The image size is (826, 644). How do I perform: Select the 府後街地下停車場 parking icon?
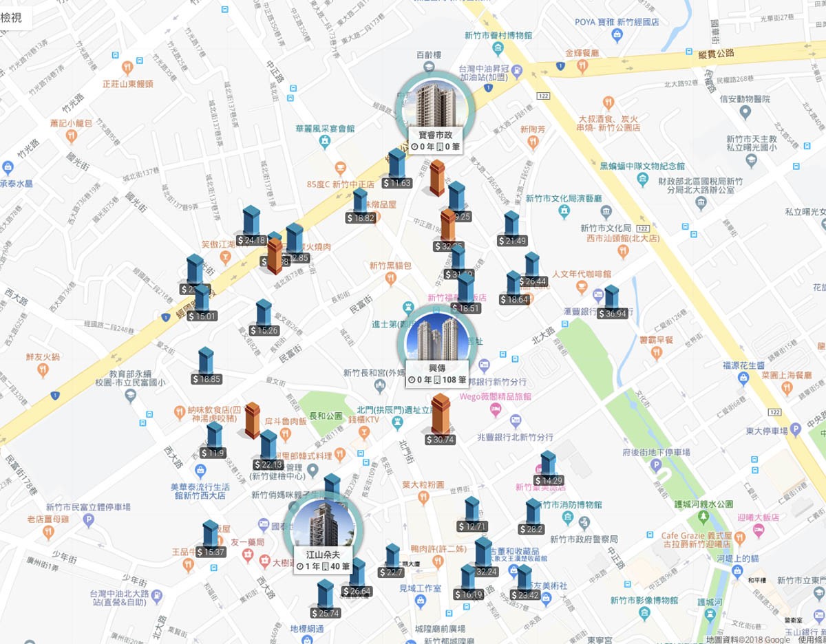655,466
